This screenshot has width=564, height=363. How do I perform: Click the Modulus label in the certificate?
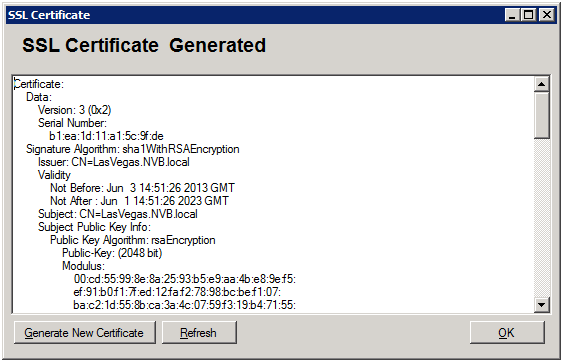click(x=83, y=266)
